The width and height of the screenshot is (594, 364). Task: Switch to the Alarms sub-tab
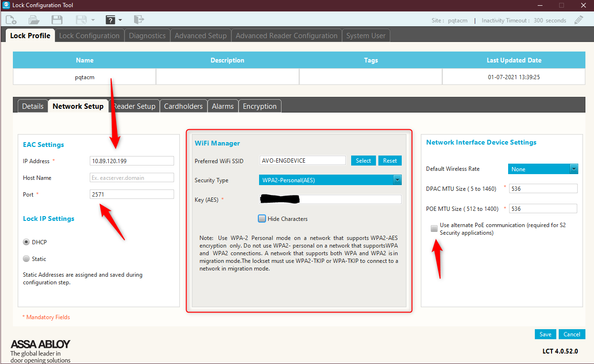[x=223, y=106]
